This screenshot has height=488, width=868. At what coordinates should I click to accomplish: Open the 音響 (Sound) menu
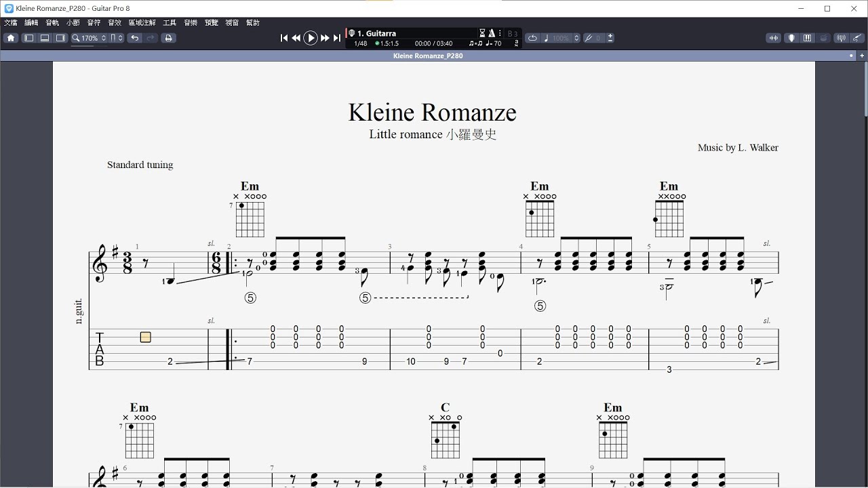click(x=191, y=22)
